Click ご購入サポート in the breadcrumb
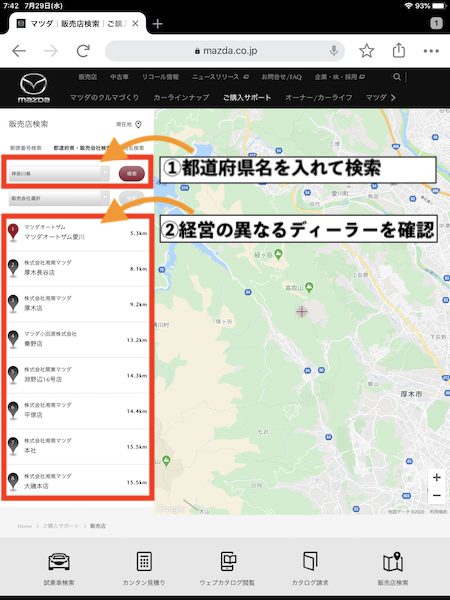Viewport: 450px width, 600px height. pyautogui.click(x=60, y=526)
